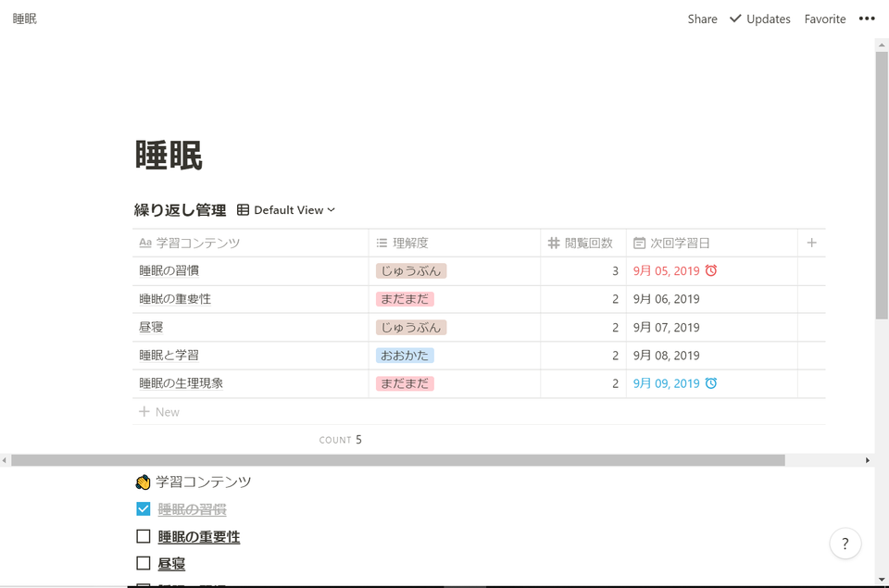Open まだまだ tag in 睡眠の重要性 row
This screenshot has height=588, width=889.
(405, 299)
